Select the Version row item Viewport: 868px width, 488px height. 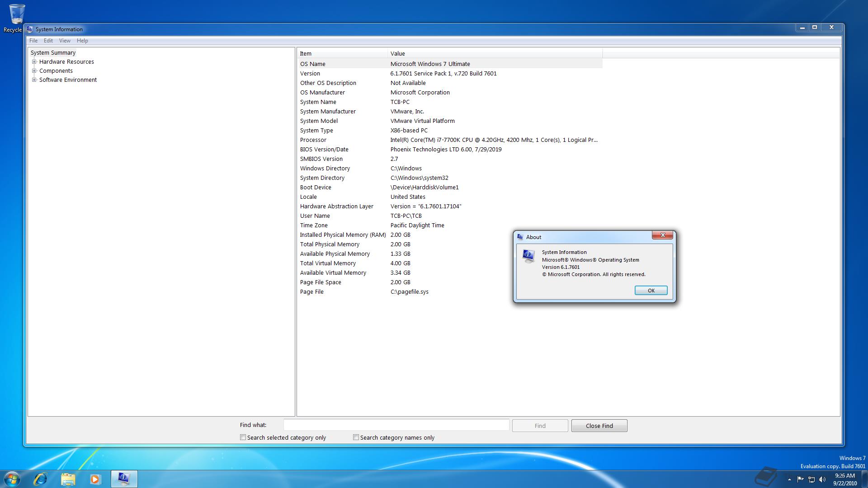tap(450, 73)
